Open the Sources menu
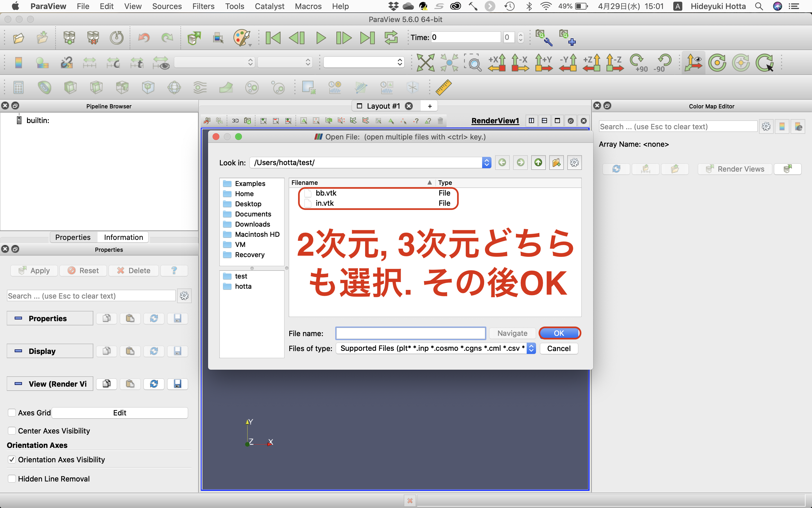 tap(167, 6)
